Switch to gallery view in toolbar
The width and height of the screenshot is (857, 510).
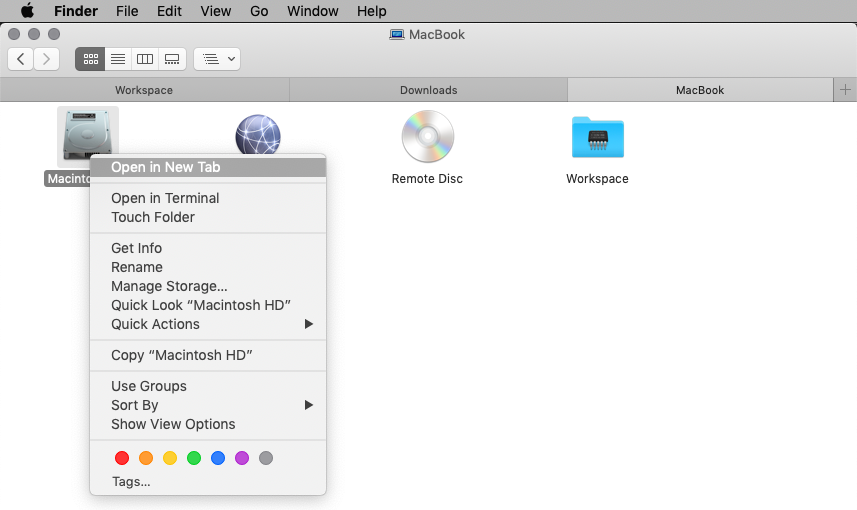(x=172, y=59)
